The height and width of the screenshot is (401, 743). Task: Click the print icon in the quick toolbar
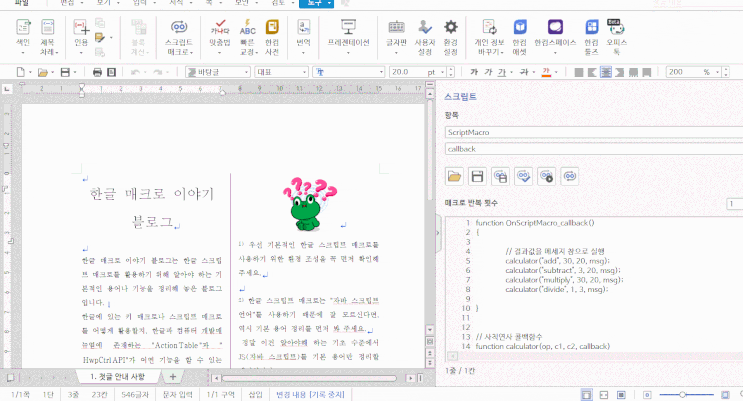coord(97,72)
